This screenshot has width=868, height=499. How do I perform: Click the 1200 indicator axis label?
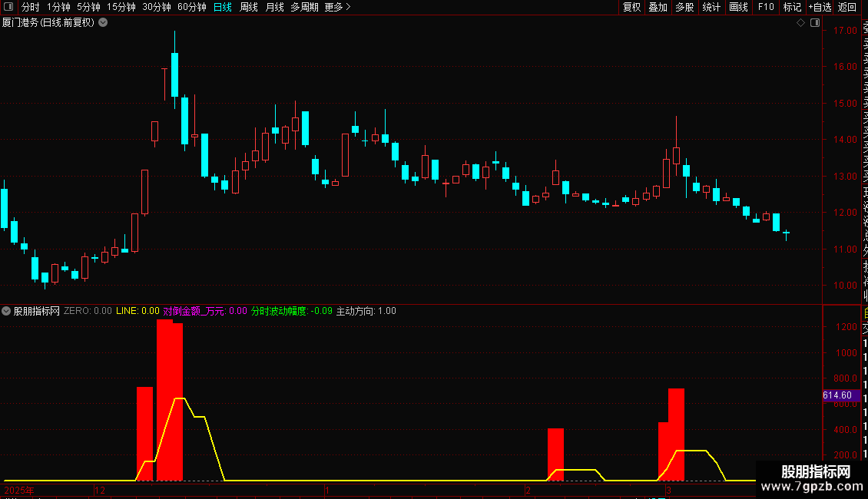click(x=846, y=327)
